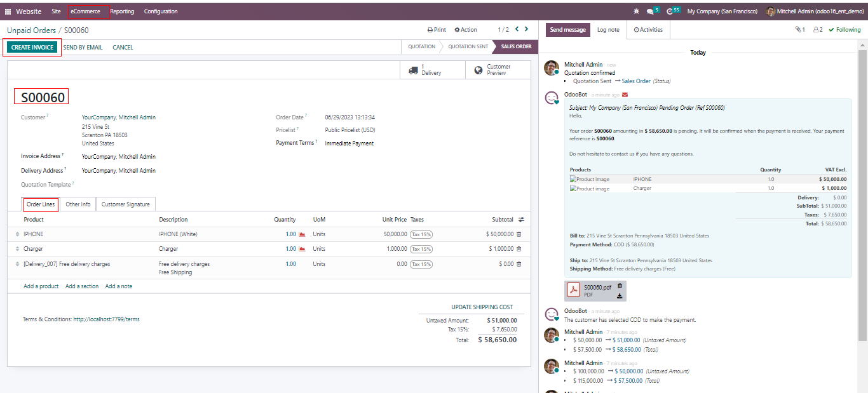Open the conversations chat icon
868x393 pixels.
[651, 11]
